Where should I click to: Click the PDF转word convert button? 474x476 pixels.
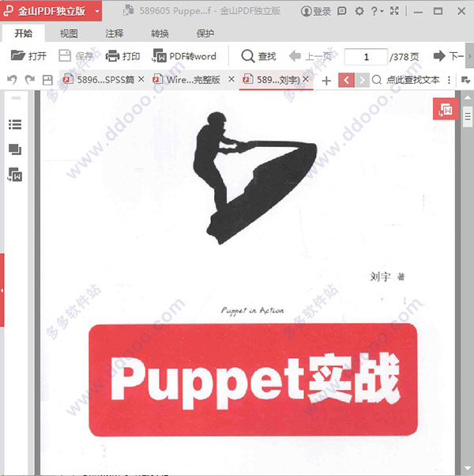[184, 56]
